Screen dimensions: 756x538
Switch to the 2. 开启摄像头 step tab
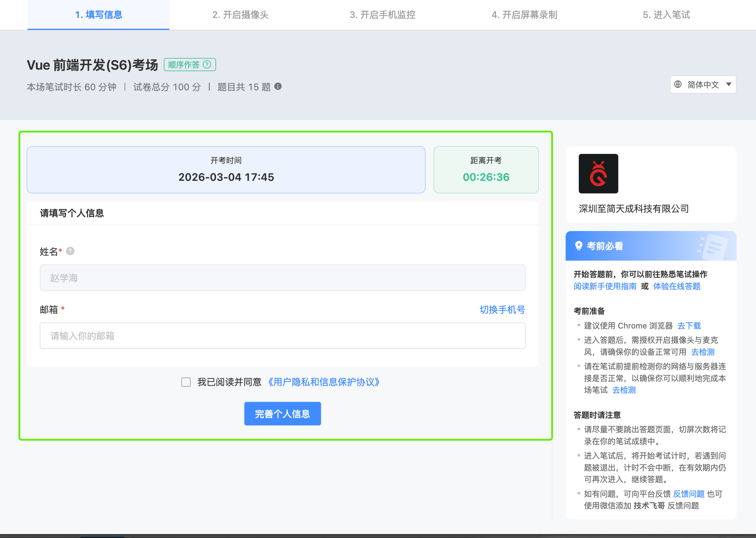(x=240, y=15)
